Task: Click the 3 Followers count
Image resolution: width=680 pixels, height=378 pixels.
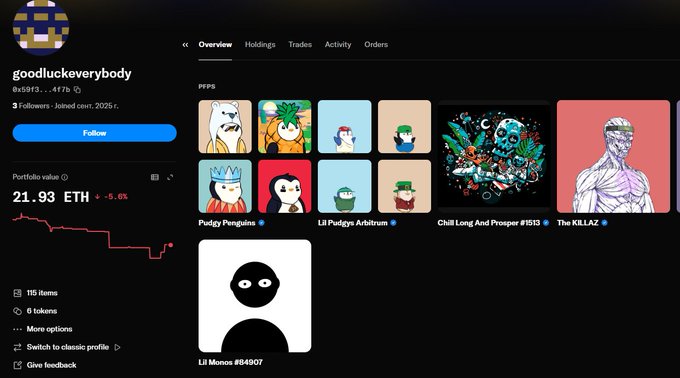Action: (x=31, y=106)
